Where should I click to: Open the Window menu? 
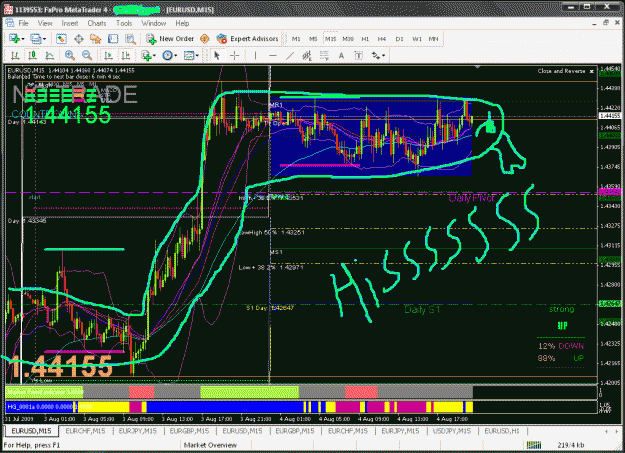(x=153, y=23)
